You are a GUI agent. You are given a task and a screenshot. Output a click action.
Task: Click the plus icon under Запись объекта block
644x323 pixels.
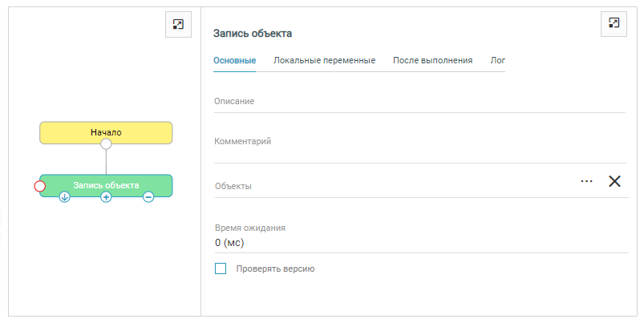106,197
